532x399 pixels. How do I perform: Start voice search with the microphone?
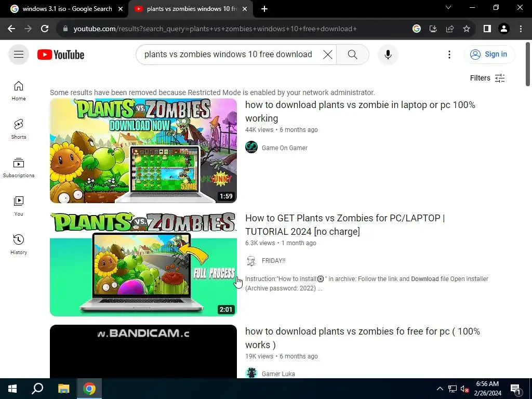click(x=388, y=54)
